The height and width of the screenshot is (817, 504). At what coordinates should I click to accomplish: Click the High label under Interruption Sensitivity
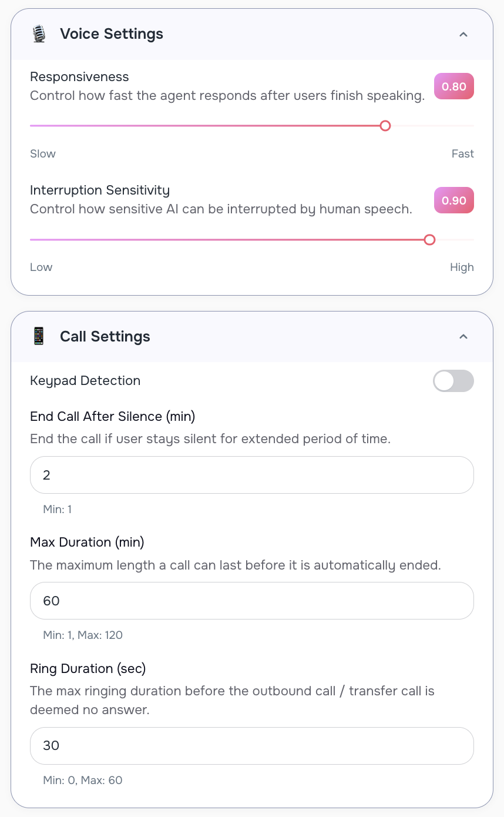(x=462, y=267)
